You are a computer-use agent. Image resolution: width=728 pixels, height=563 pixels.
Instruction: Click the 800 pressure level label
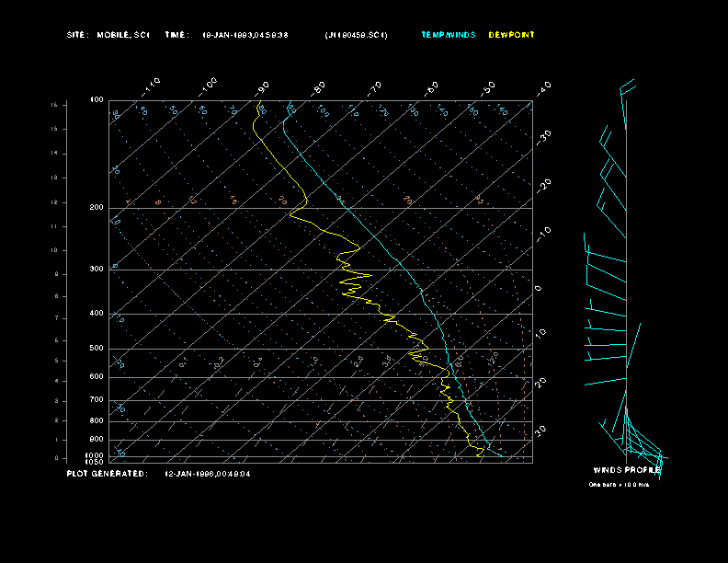coord(97,420)
